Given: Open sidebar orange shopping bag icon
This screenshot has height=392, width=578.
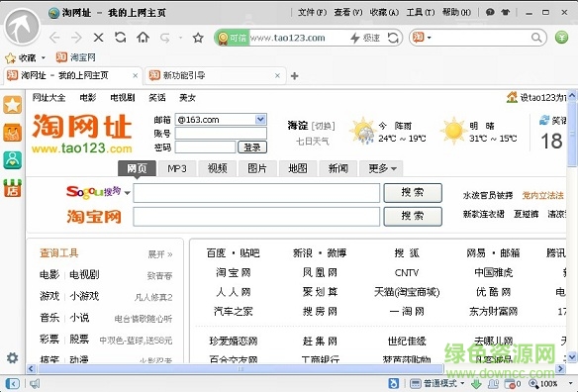Looking at the screenshot, I should pyautogui.click(x=12, y=133).
